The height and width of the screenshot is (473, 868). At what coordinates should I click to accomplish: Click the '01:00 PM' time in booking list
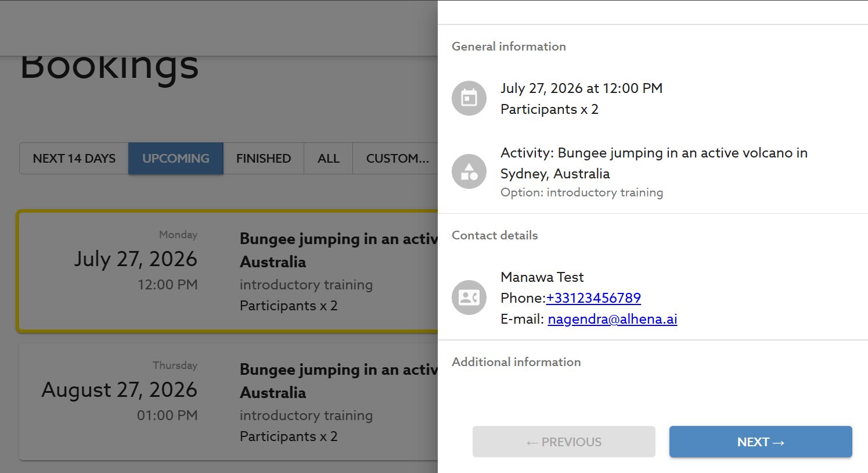click(x=167, y=415)
